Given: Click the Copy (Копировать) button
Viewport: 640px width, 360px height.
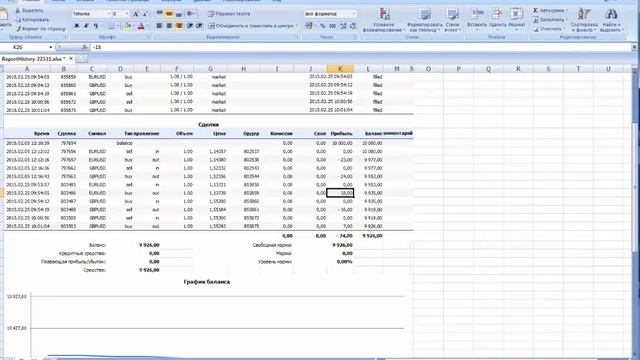Looking at the screenshot, I should tap(32, 20).
